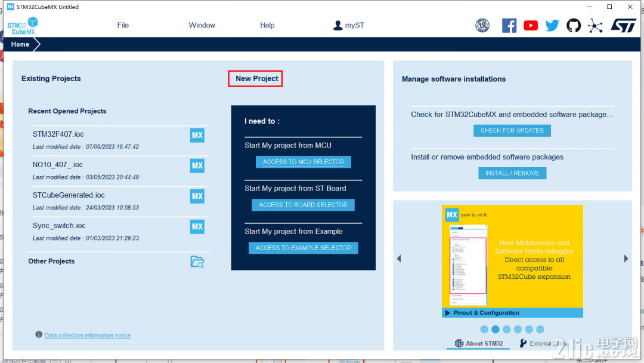The width and height of the screenshot is (644, 363).
Task: Click the STM32CubeMX logo
Action: point(23,26)
